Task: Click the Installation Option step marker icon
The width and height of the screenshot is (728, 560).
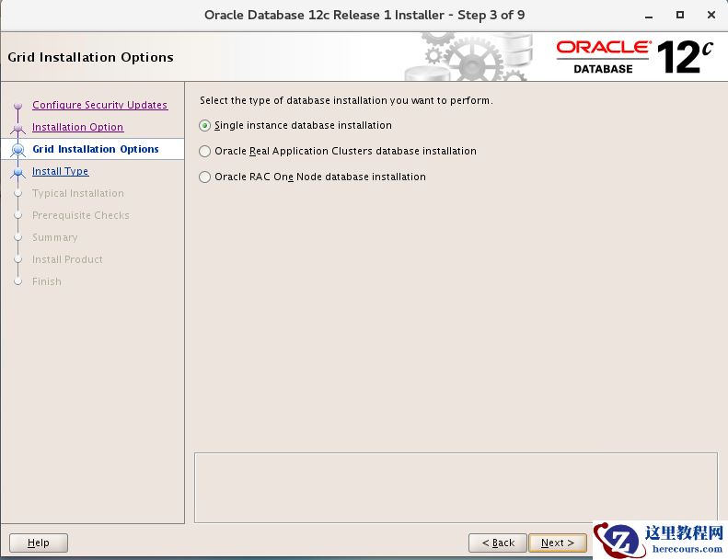Action: [x=18, y=128]
